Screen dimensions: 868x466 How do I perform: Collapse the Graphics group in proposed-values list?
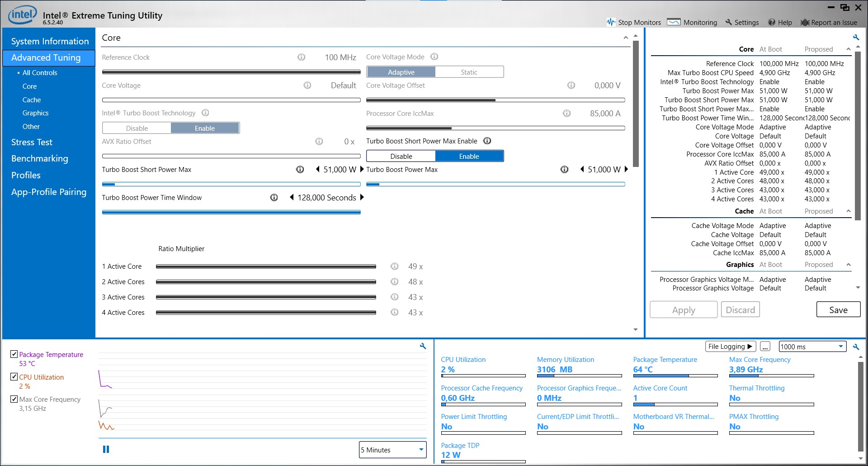(849, 264)
